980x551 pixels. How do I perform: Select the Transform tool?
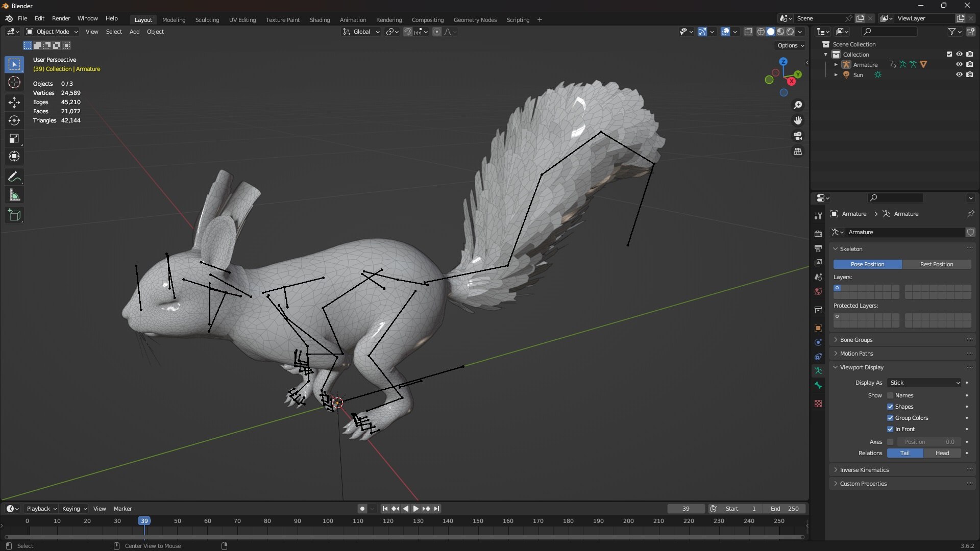pyautogui.click(x=14, y=156)
